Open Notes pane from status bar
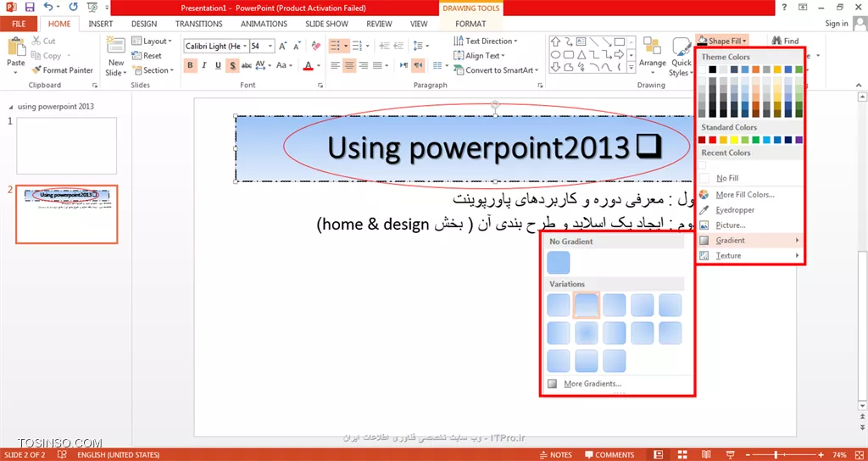Screen dimensions: 868x461 555,455
